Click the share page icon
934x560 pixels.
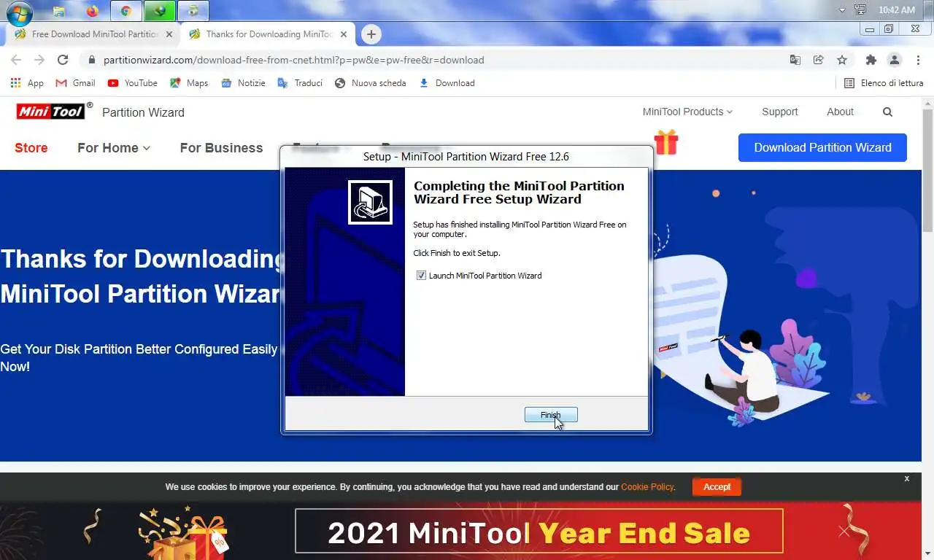819,60
